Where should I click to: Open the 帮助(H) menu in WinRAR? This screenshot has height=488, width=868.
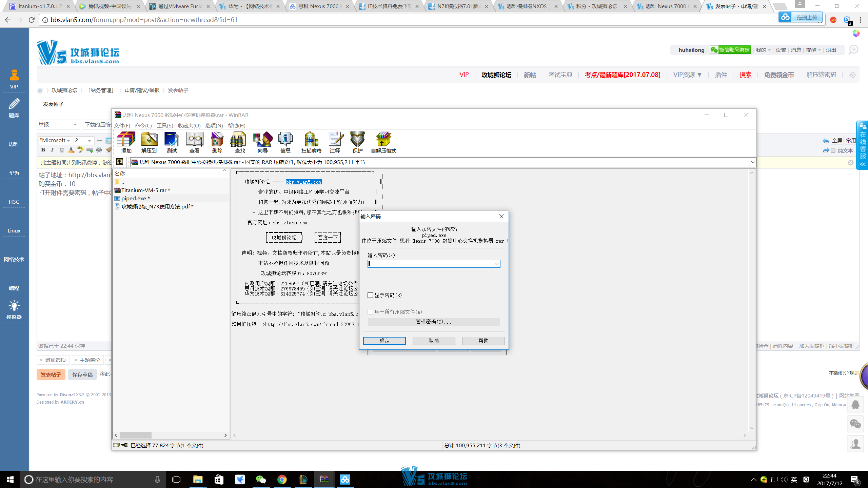point(236,125)
